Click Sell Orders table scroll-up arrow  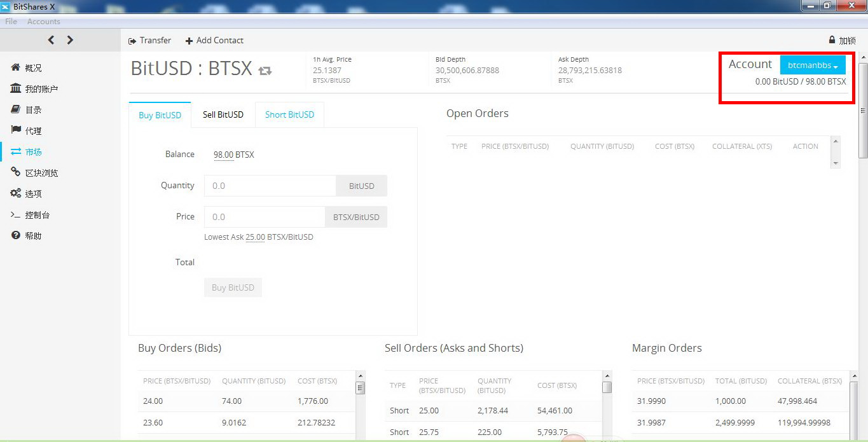(607, 376)
